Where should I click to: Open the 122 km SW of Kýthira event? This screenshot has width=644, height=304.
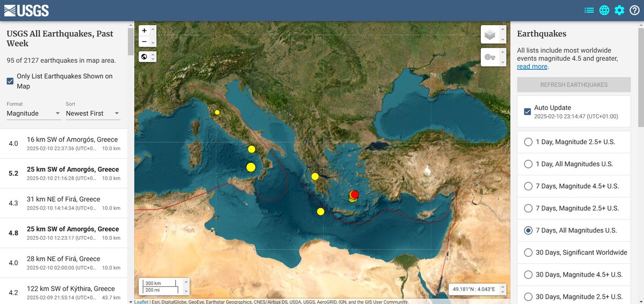[x=64, y=291]
